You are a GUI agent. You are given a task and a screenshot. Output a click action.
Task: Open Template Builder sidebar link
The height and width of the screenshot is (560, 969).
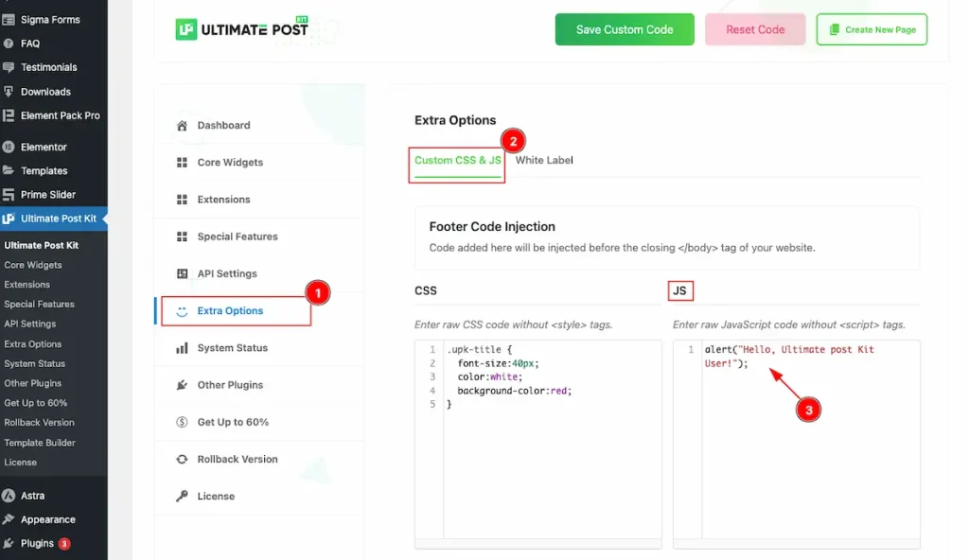(x=40, y=444)
